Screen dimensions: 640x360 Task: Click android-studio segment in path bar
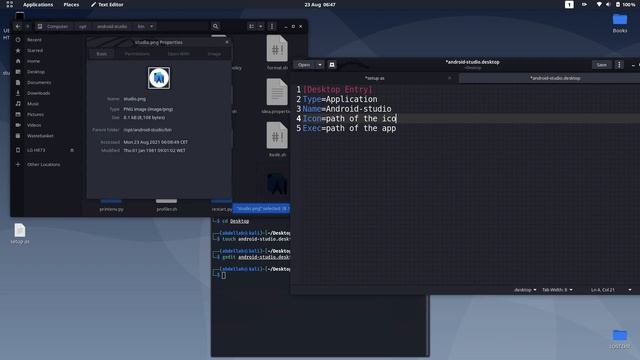point(112,27)
